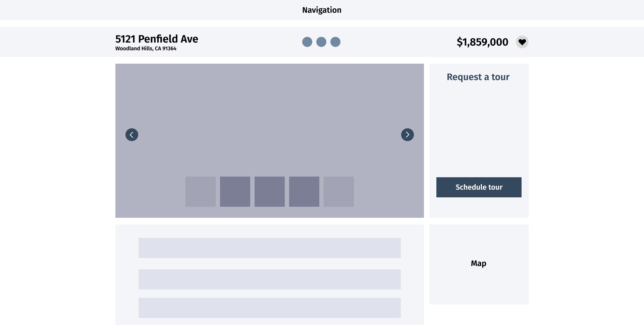Screen dimensions: 644x325
Task: Open the Navigation bar label
Action: [x=322, y=10]
